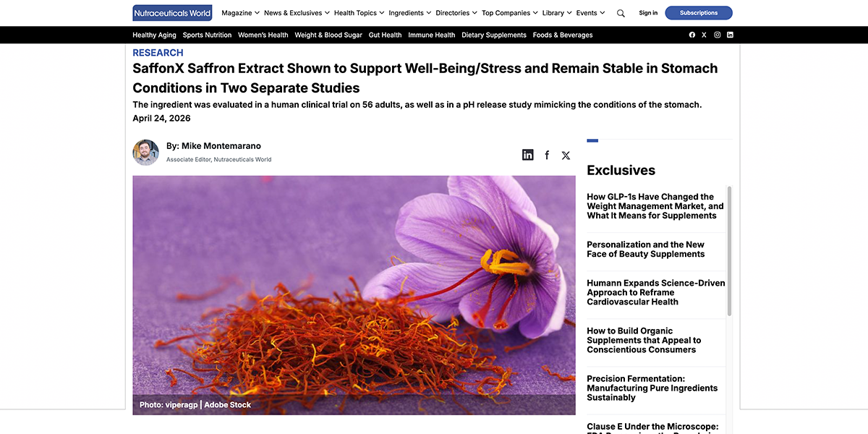Open Humann Cardiovascular Health exclusive
The width and height of the screenshot is (868, 434).
656,292
